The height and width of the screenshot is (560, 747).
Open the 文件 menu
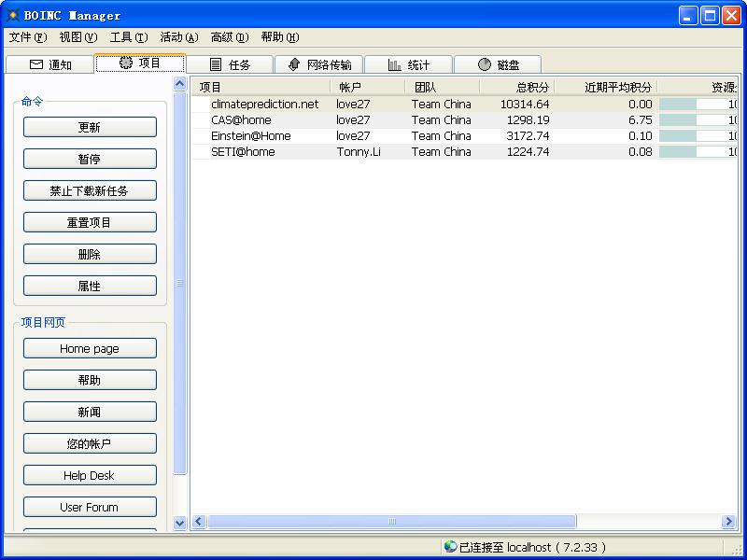(x=28, y=37)
